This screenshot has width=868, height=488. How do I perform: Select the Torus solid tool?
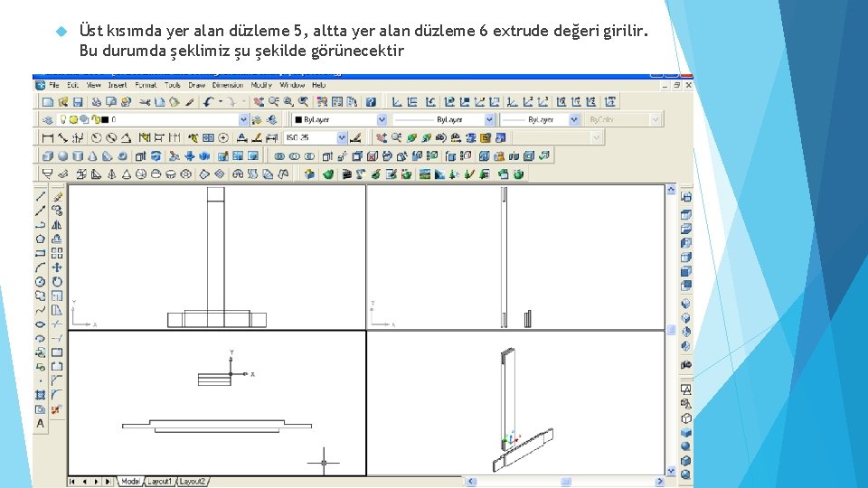(123, 156)
